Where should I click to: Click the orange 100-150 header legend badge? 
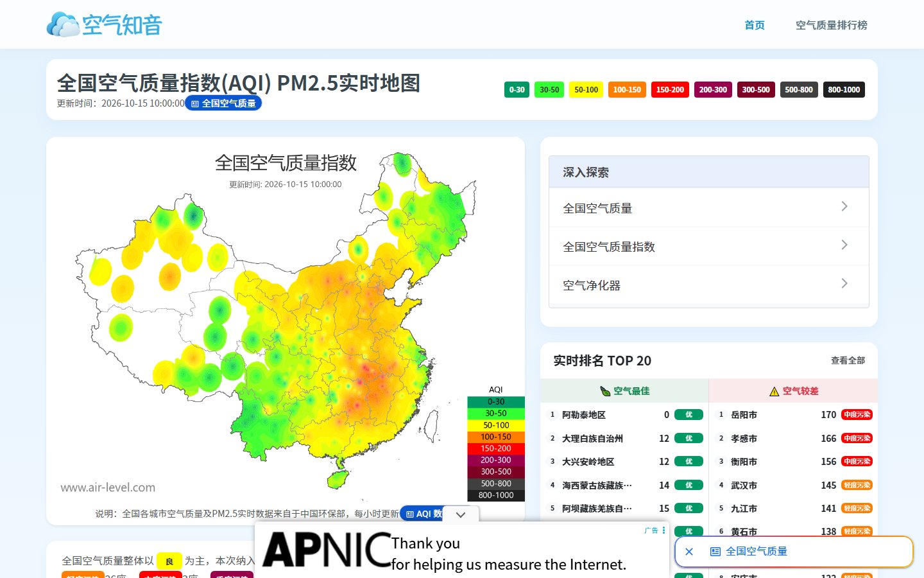(627, 90)
